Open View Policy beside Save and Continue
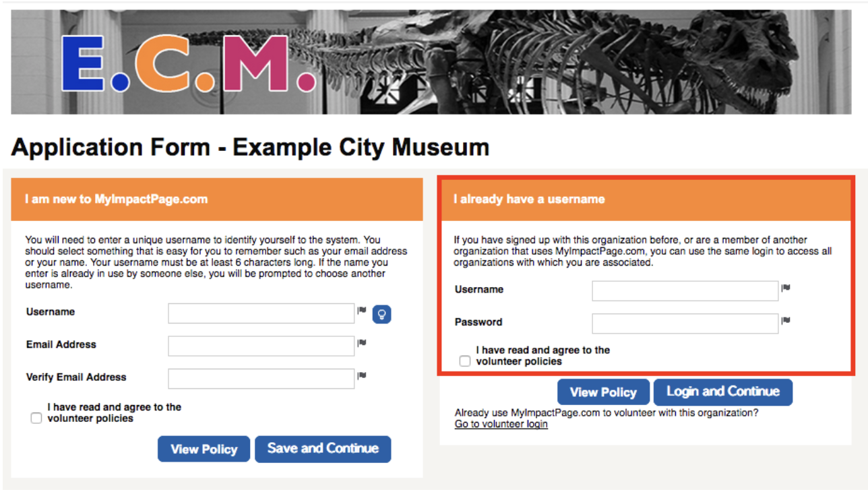The image size is (868, 492). pos(204,449)
